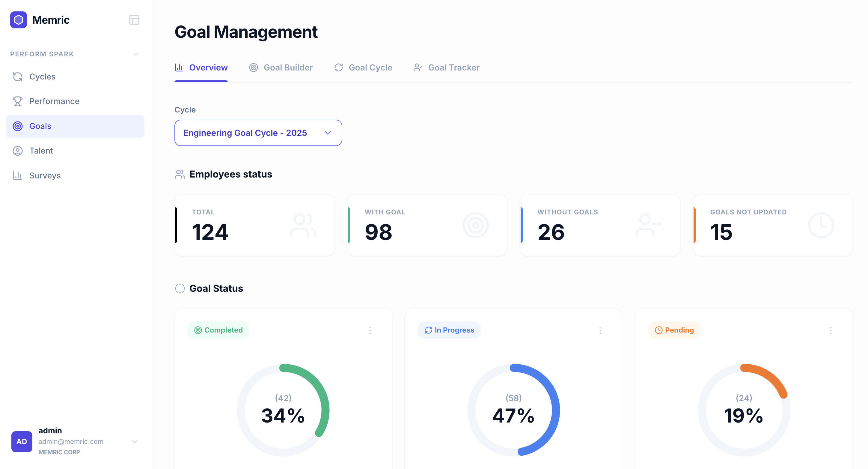Expand the admin account menu chevron

(135, 442)
